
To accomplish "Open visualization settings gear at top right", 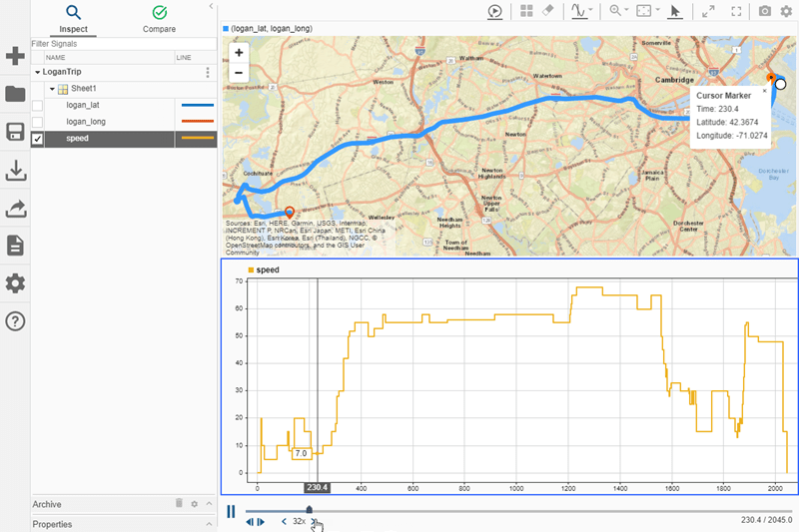I will tap(786, 11).
